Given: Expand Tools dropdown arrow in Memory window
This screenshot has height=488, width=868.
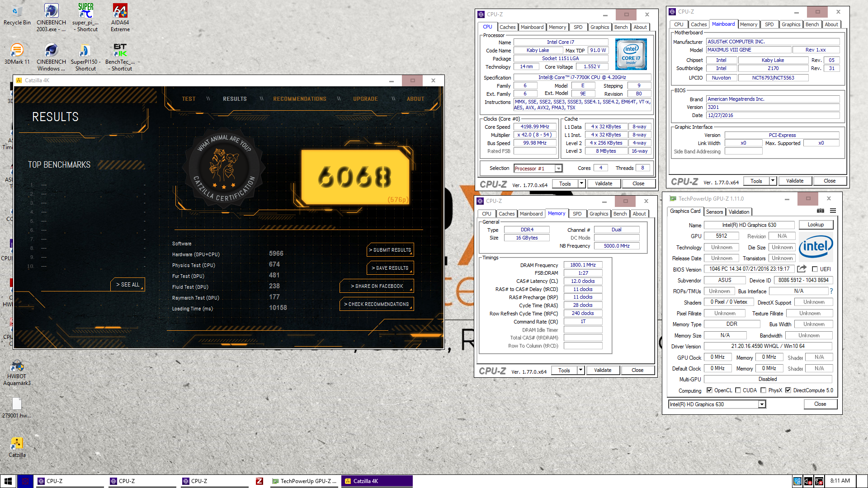Looking at the screenshot, I should pyautogui.click(x=580, y=370).
